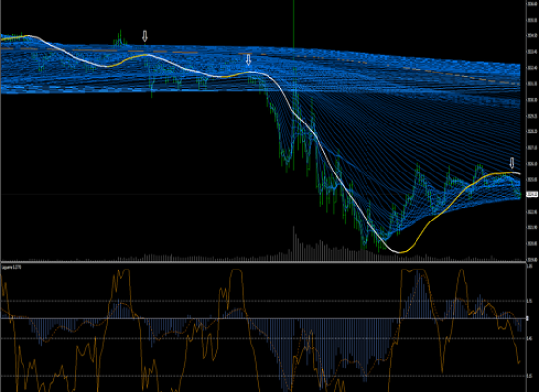
Task: Click the first down-arrow signal marker on the chart
Action: coord(145,36)
